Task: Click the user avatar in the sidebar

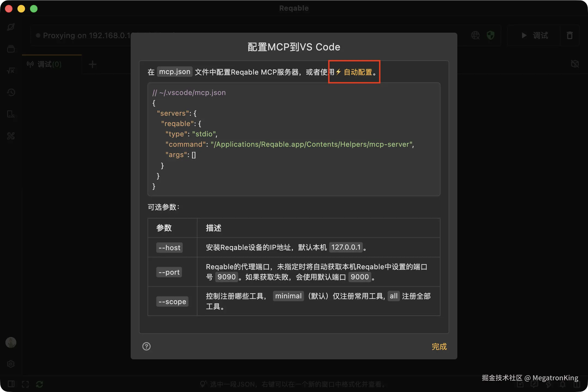Action: click(x=11, y=342)
